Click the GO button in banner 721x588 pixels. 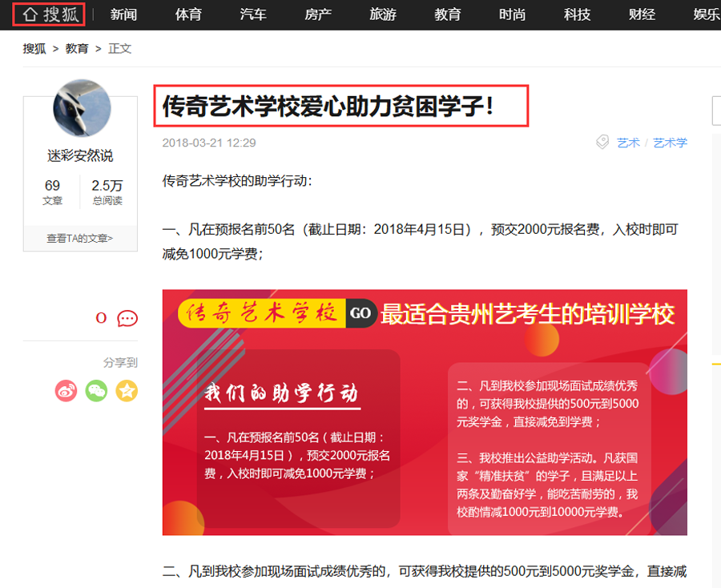pos(361,313)
